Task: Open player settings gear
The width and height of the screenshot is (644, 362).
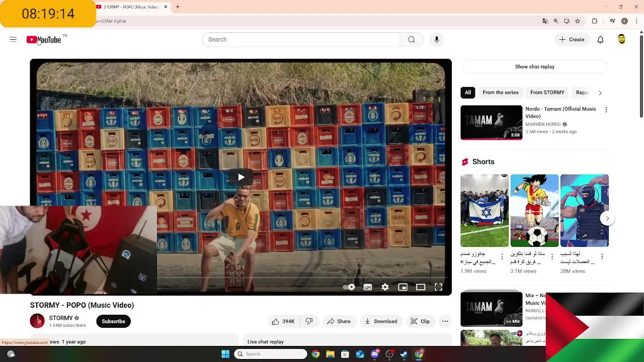Action: (x=385, y=287)
